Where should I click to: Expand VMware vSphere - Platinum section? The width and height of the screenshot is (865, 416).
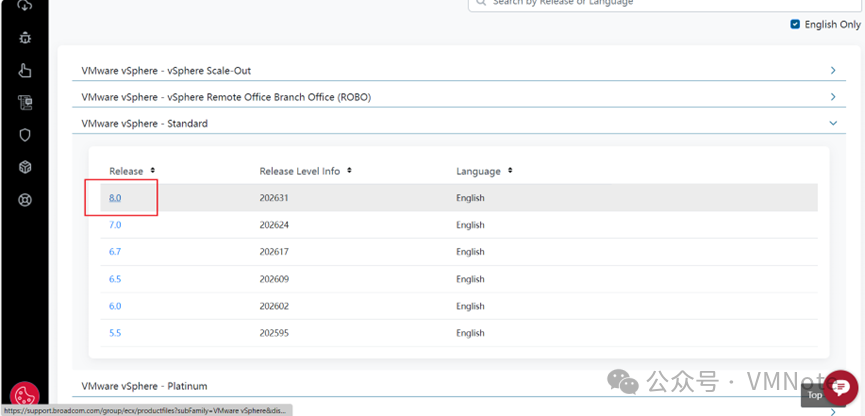click(x=458, y=386)
